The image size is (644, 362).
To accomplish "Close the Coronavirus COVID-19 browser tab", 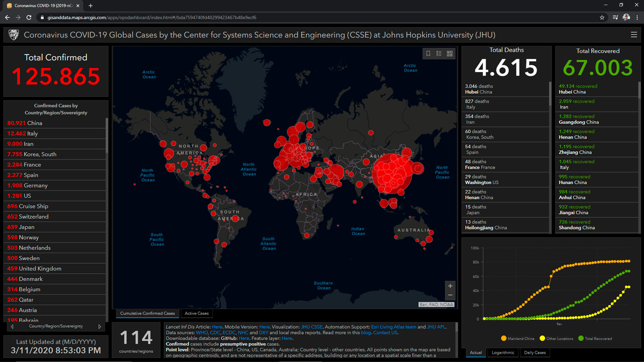I will (78, 6).
